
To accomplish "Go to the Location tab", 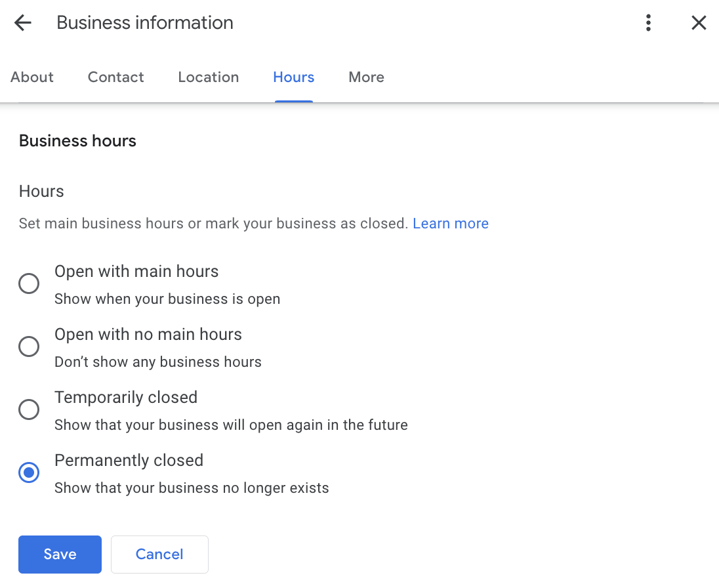I will pyautogui.click(x=209, y=77).
